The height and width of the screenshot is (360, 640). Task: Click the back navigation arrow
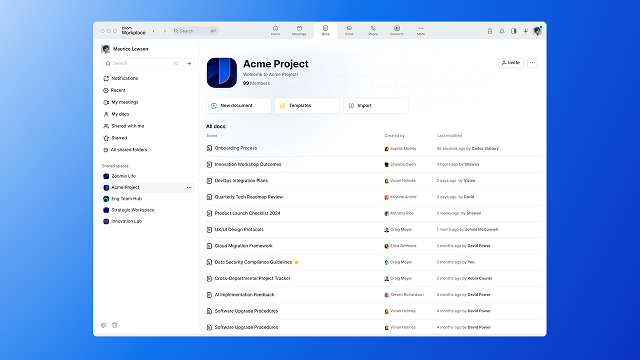click(x=154, y=31)
